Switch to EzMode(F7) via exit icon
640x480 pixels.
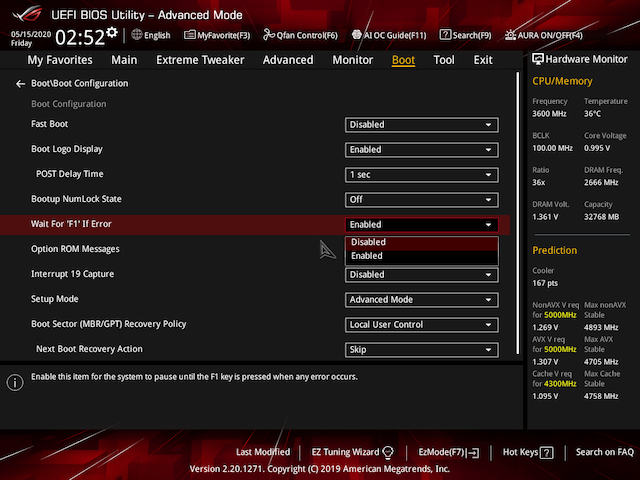(x=474, y=453)
